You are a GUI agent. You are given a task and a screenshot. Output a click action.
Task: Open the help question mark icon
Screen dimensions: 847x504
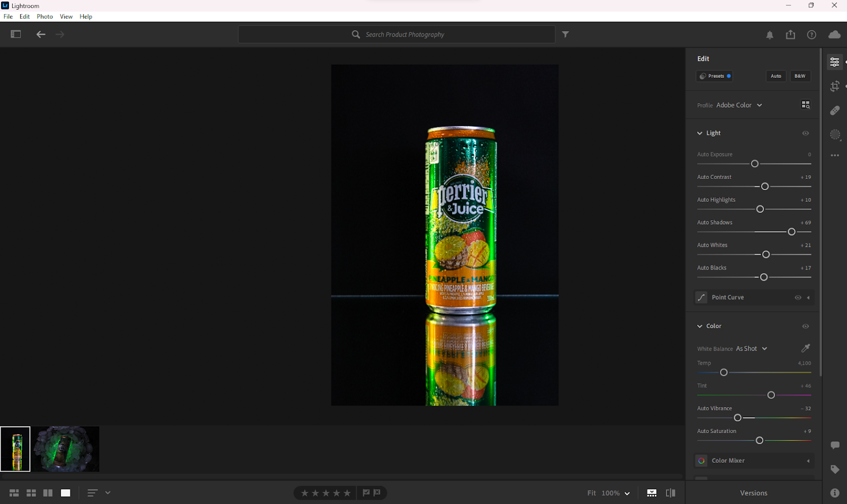click(812, 34)
